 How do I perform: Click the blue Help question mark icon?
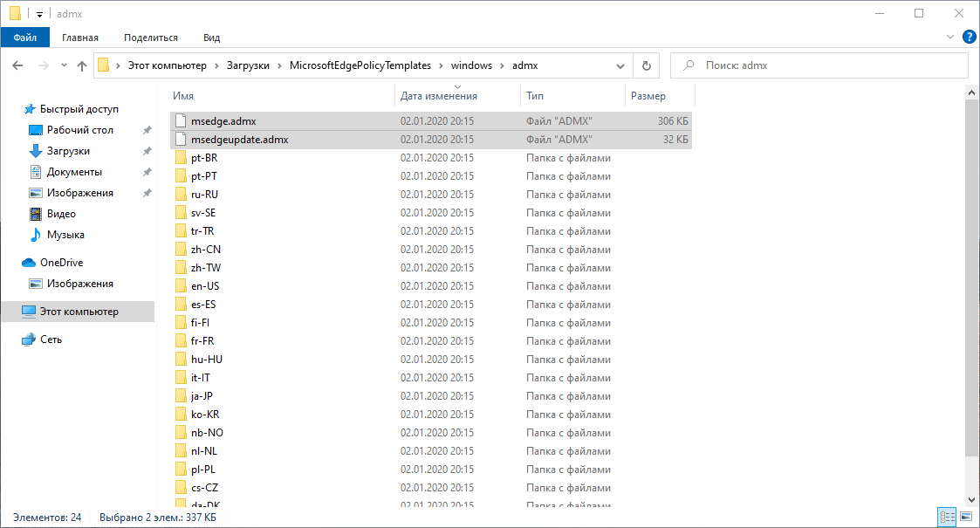(x=969, y=37)
